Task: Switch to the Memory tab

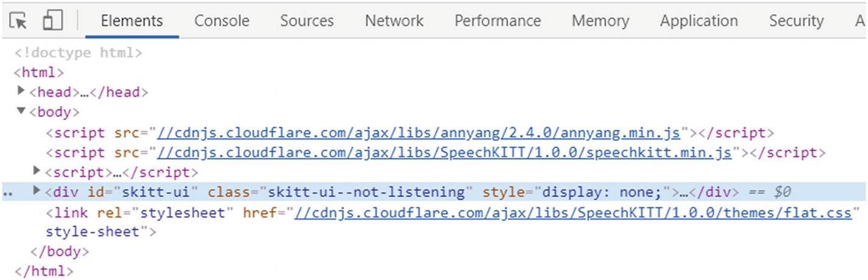Action: coord(600,21)
